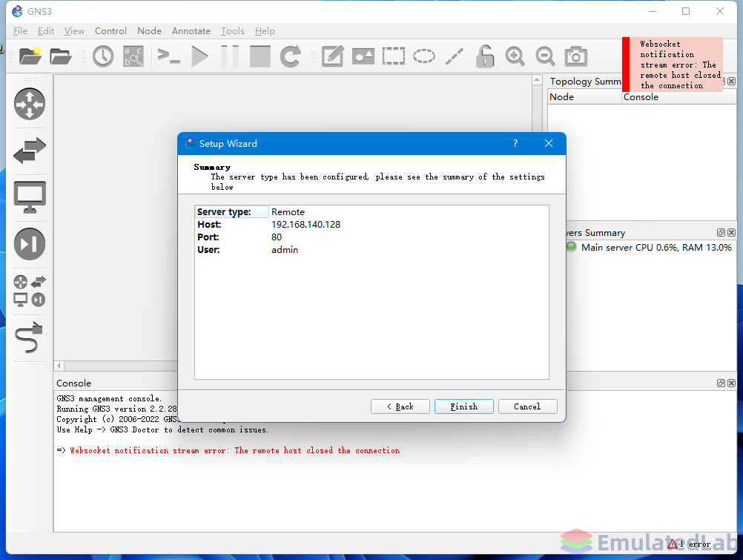Open the File menu
The width and height of the screenshot is (743, 560).
coord(20,31)
